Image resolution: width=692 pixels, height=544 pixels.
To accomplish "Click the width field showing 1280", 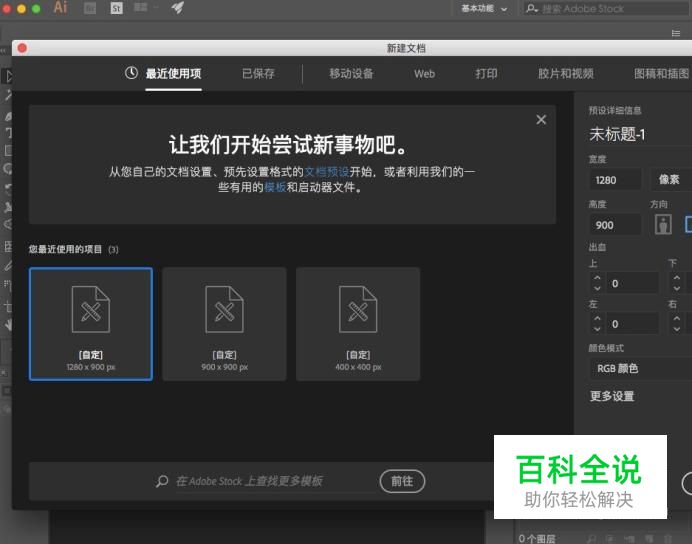I will point(615,180).
